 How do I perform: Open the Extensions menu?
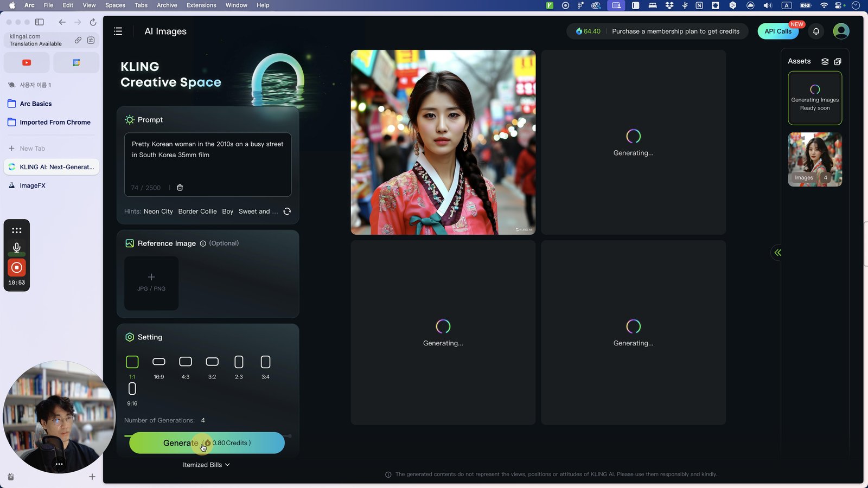201,5
